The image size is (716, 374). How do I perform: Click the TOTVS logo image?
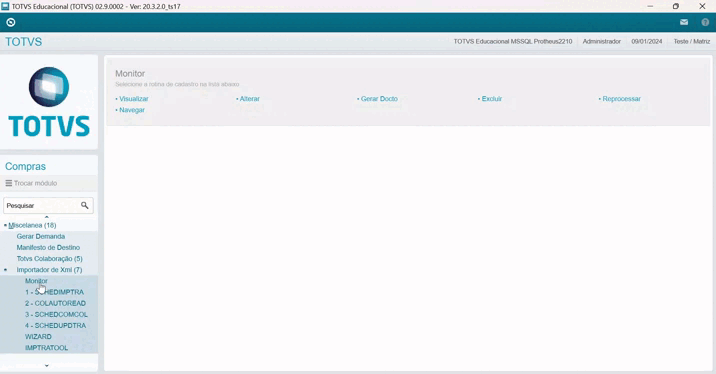pyautogui.click(x=49, y=102)
